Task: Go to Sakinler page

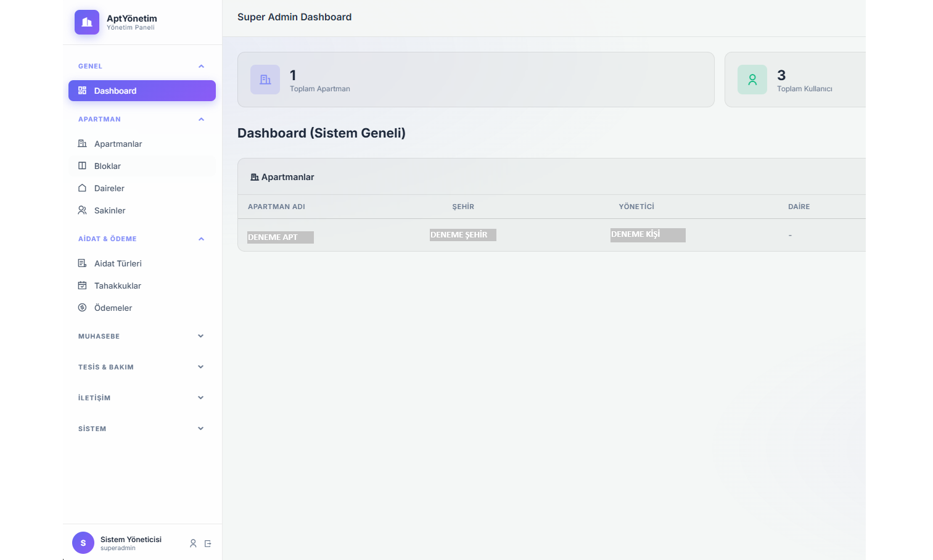Action: [x=110, y=210]
